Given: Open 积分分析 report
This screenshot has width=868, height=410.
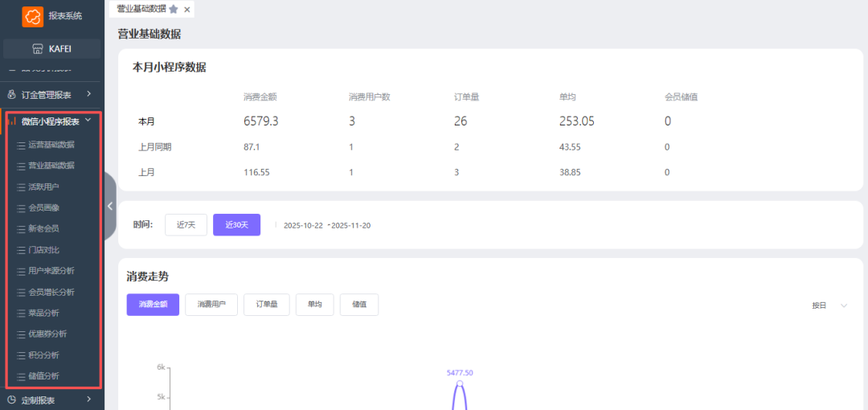Looking at the screenshot, I should [x=43, y=355].
